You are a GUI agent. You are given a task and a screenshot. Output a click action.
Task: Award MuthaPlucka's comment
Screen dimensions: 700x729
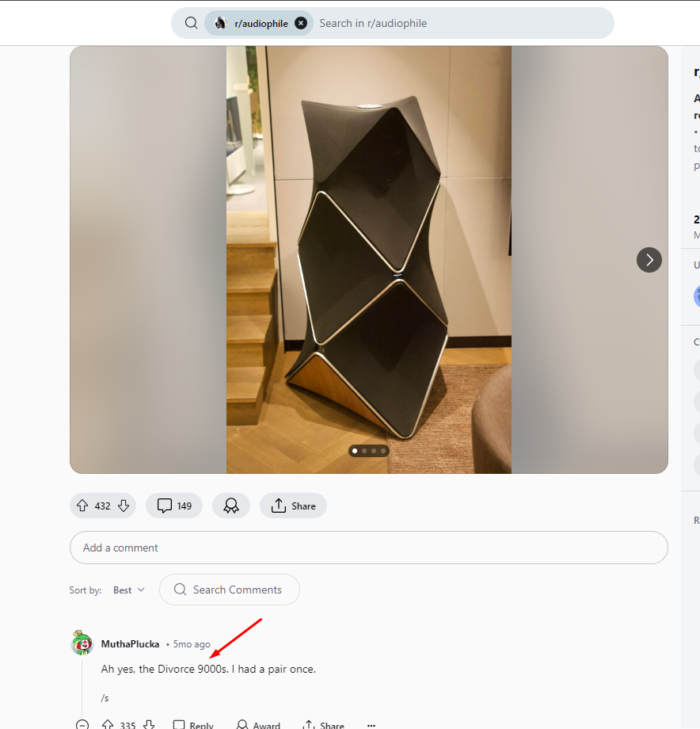[x=258, y=725]
